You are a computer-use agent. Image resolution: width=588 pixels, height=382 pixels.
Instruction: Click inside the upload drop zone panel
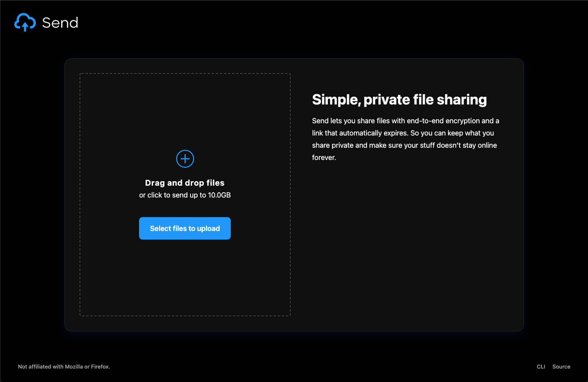pos(185,278)
